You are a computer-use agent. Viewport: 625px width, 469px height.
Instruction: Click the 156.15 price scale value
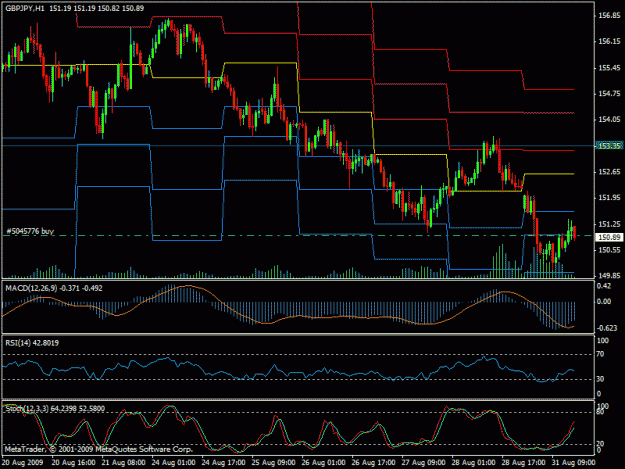tap(609, 41)
